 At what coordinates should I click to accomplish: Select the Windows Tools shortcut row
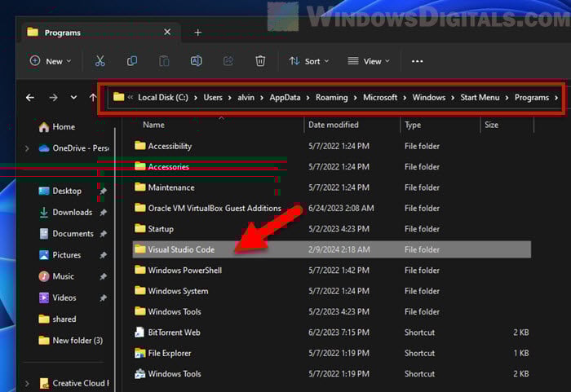pyautogui.click(x=331, y=374)
